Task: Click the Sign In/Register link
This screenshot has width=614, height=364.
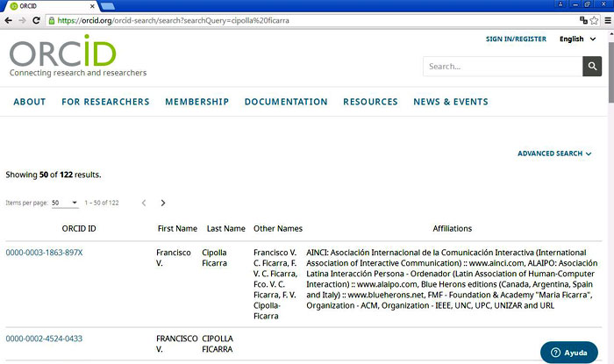Action: coord(516,39)
